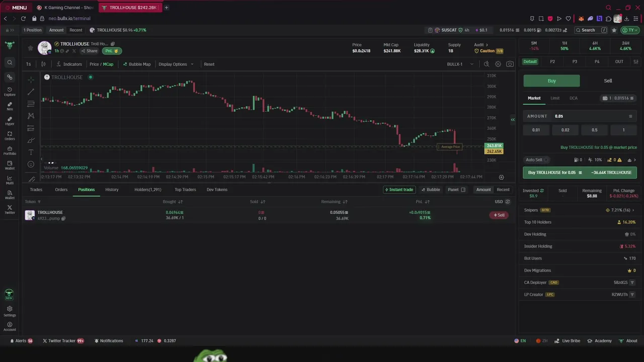Open Account in the left sidebar
This screenshot has width=644, height=362.
click(10, 326)
